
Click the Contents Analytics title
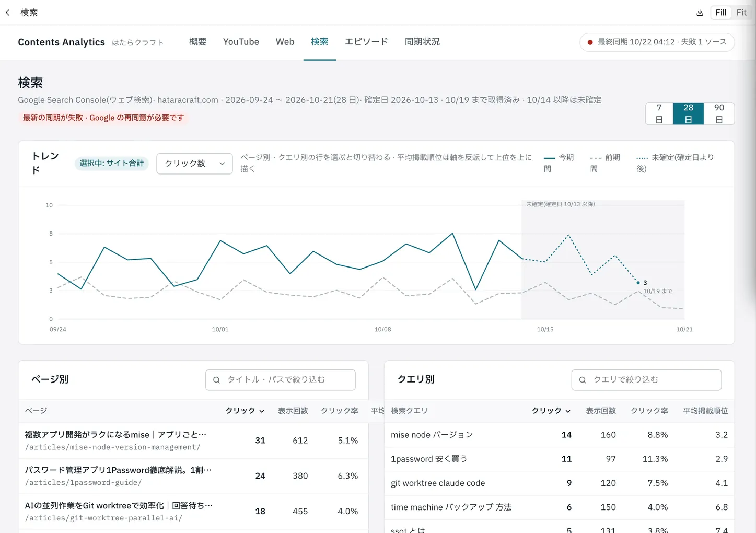[x=61, y=42]
